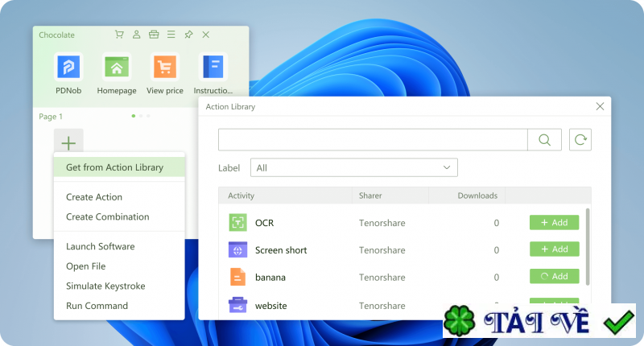Click Tenorshare sharer in banana row
The width and height of the screenshot is (644, 346).
[x=382, y=278]
